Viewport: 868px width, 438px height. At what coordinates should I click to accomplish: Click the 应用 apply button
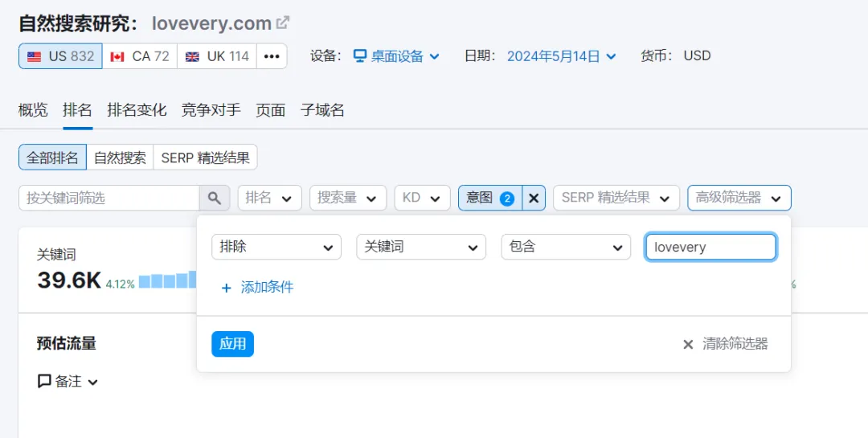[x=232, y=344]
